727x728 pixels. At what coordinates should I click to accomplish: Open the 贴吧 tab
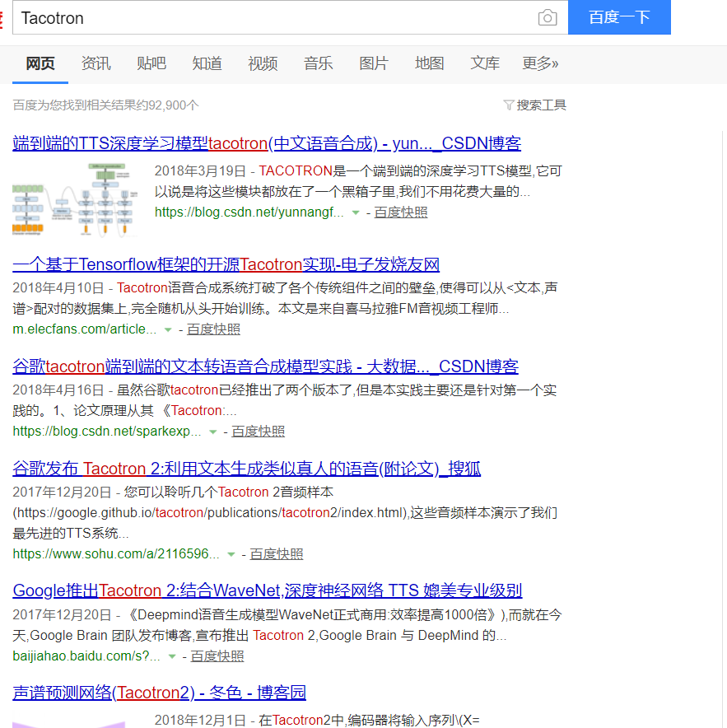tap(151, 63)
